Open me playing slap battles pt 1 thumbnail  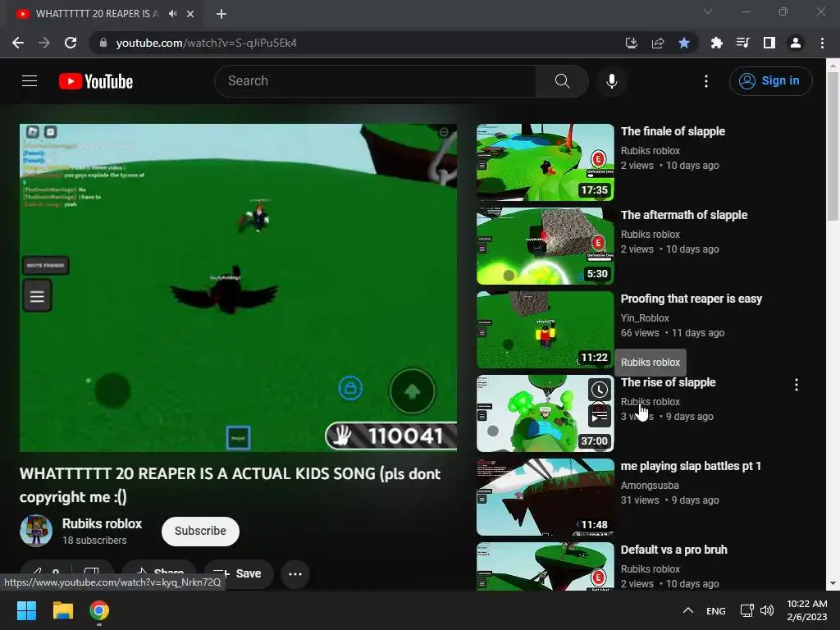[x=546, y=496]
